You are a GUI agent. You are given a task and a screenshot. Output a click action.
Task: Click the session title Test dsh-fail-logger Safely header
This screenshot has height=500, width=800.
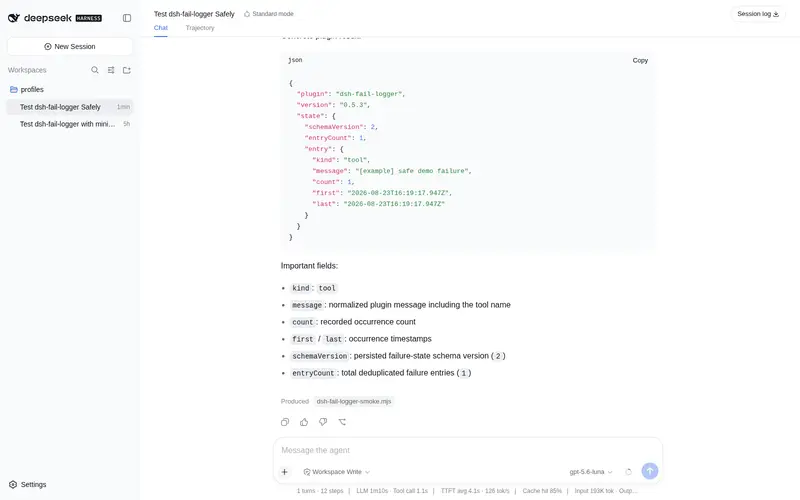(x=194, y=14)
